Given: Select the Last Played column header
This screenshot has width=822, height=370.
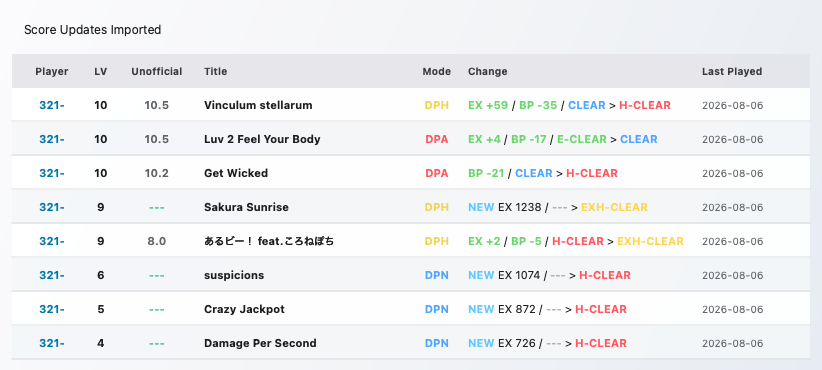Looking at the screenshot, I should pos(732,71).
